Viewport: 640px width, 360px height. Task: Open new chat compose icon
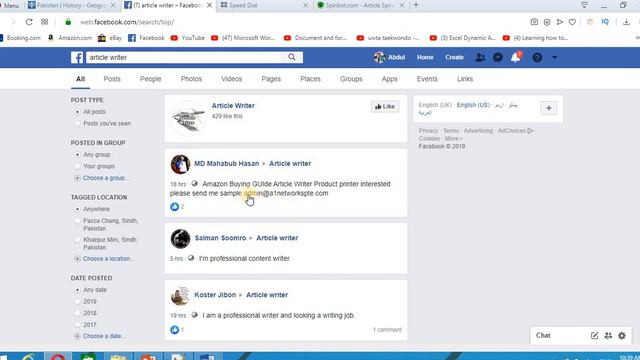(594, 336)
